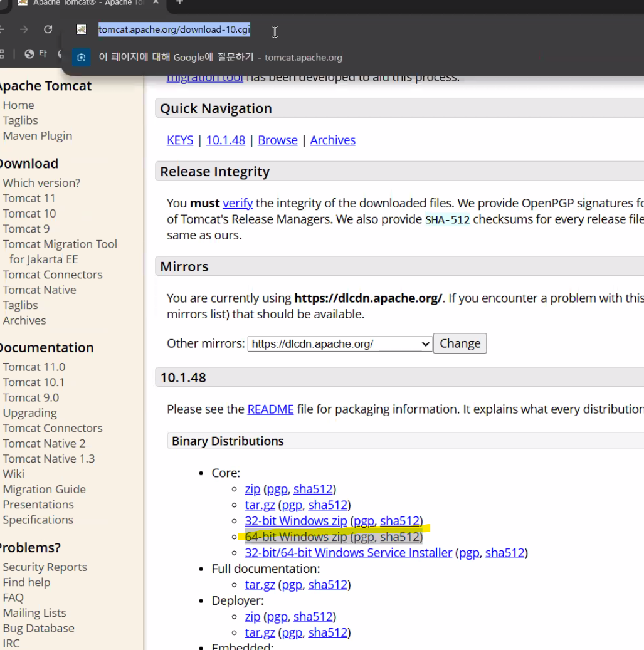Open the Upgrading documentation link
This screenshot has width=644, height=650.
(x=30, y=413)
